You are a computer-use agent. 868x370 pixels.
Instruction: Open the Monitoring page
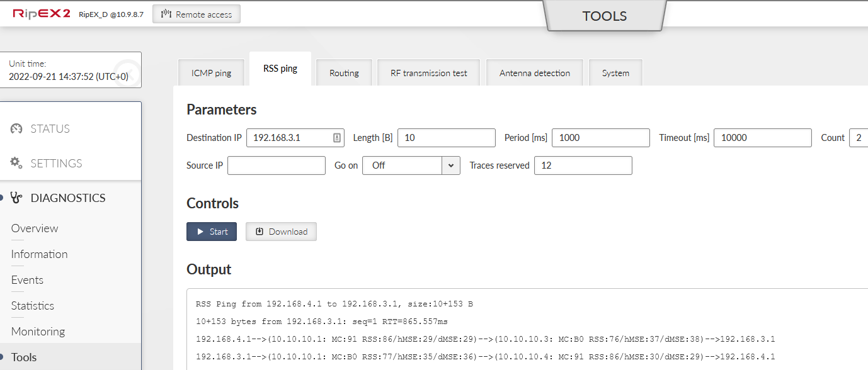(38, 332)
